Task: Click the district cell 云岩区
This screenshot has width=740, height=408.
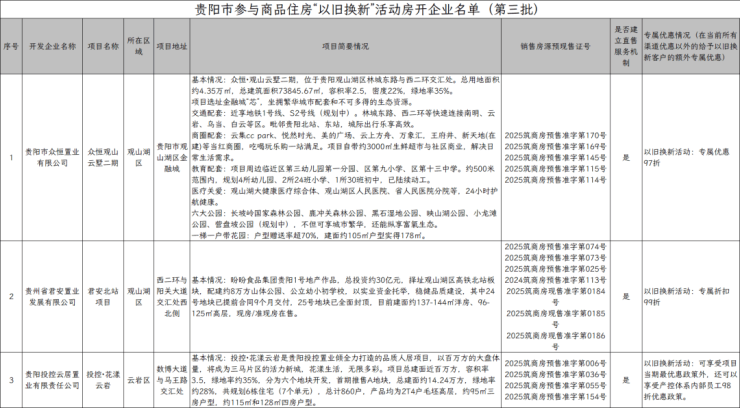Action: point(139,380)
